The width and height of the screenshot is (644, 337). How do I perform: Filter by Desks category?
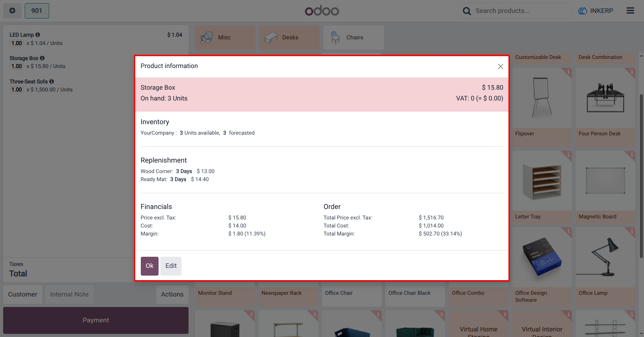click(x=289, y=37)
